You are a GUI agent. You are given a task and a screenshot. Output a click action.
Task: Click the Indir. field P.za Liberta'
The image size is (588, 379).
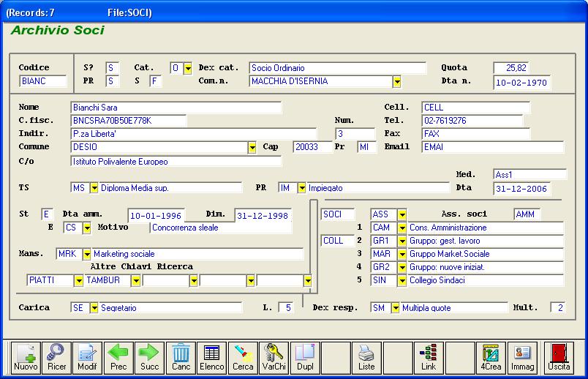pos(194,134)
